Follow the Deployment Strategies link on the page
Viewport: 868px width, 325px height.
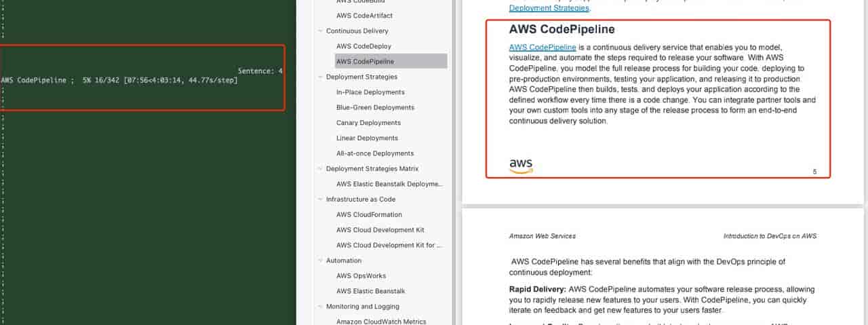coord(549,8)
